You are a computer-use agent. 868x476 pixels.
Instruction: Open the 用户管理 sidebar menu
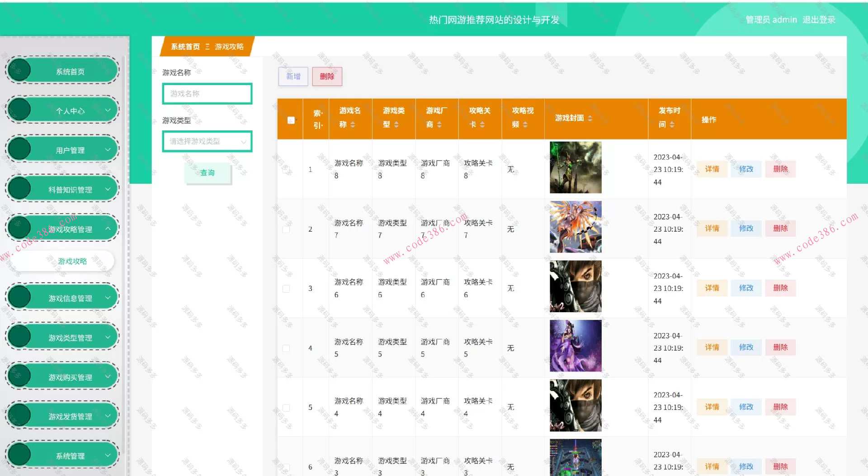coord(62,149)
